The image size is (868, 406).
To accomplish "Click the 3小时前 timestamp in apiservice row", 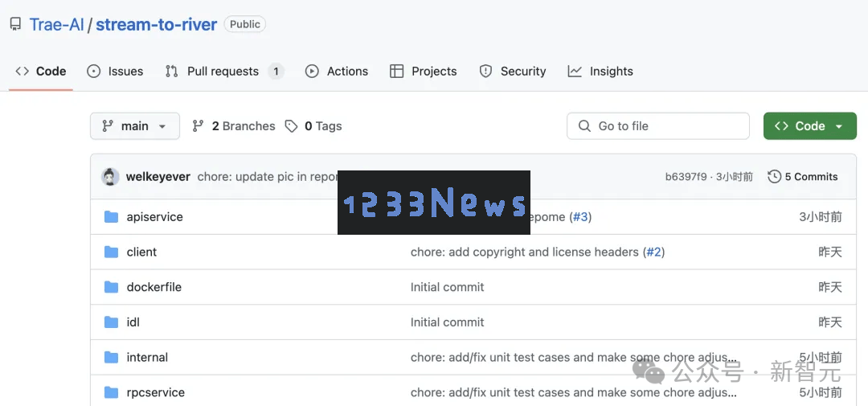I will 821,217.
